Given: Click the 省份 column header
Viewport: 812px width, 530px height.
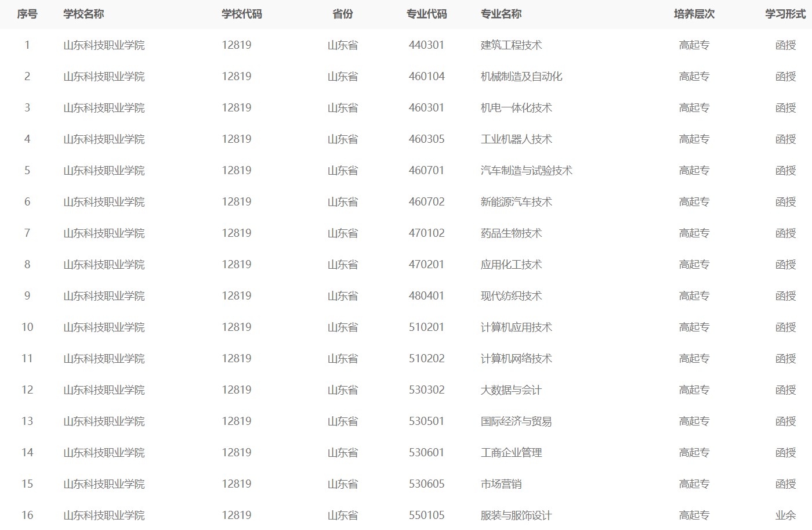Looking at the screenshot, I should coord(343,14).
